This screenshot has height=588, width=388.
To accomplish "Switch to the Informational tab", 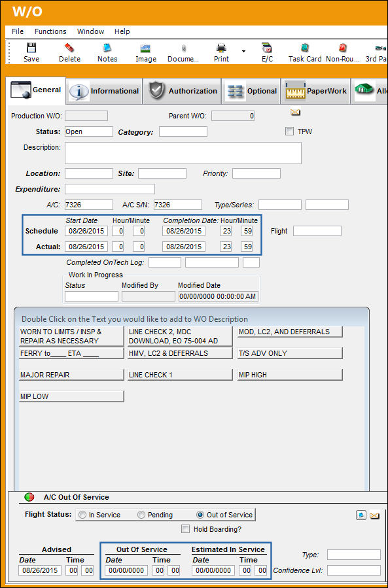I will pos(104,91).
